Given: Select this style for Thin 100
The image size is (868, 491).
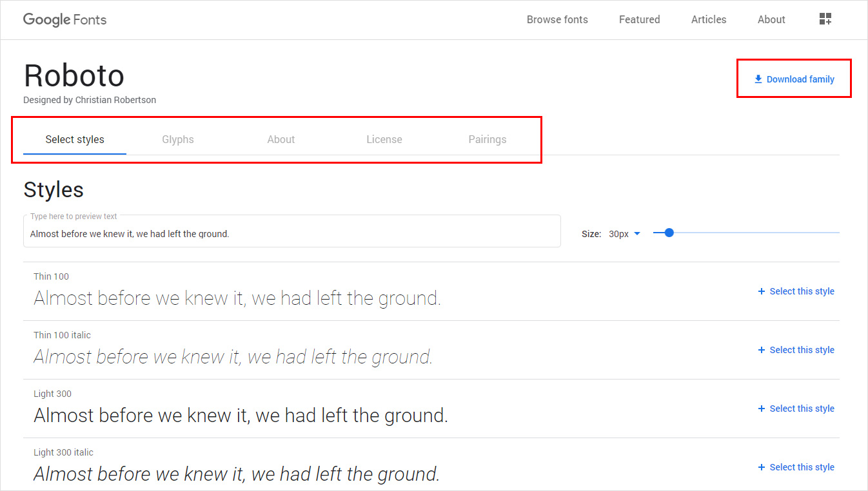Looking at the screenshot, I should [796, 291].
